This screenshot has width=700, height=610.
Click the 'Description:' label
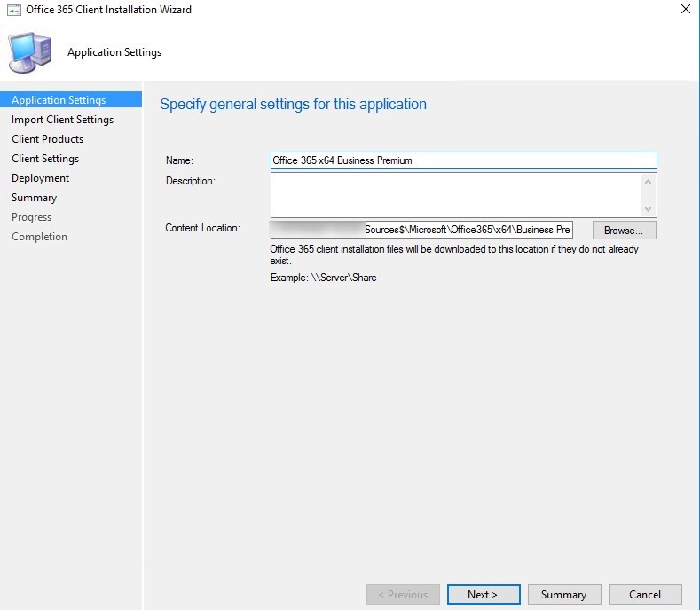click(191, 181)
